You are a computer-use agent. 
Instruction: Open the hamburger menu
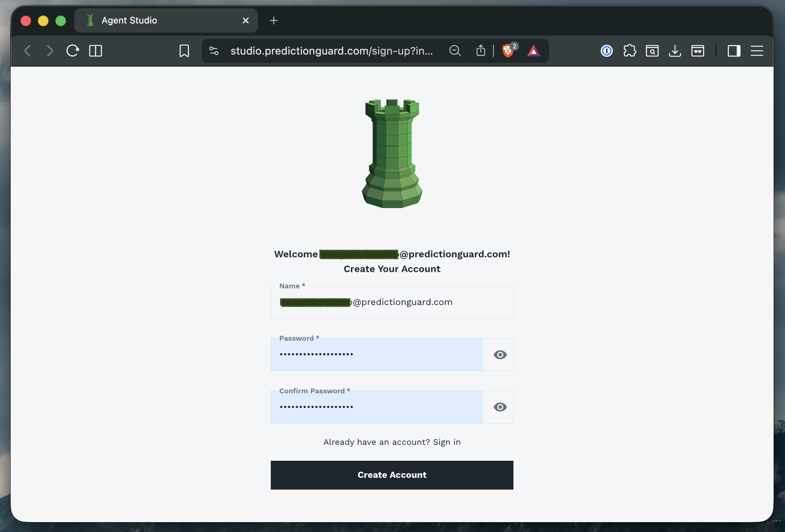pos(757,51)
